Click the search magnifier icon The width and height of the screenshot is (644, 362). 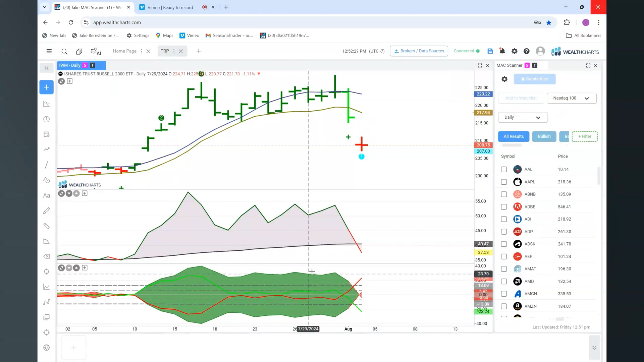click(x=64, y=51)
